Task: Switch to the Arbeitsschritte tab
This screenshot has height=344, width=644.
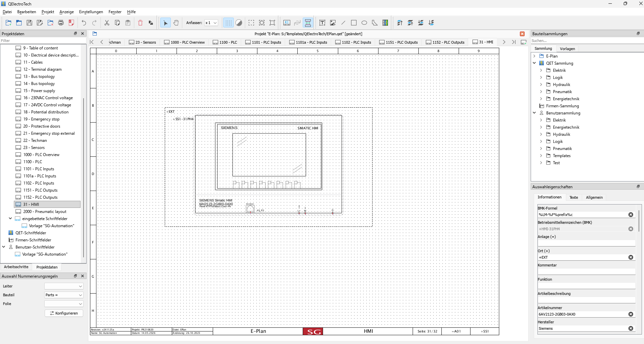Action: coord(16,267)
